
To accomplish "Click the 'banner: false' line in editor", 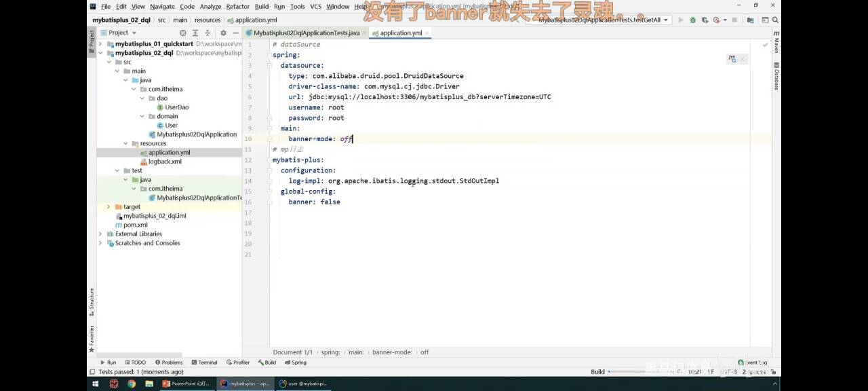I will point(314,202).
